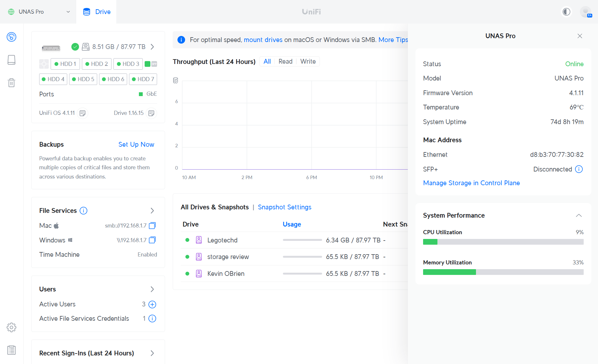Viewport: 598px width, 364px height.
Task: Select HDD 6 bay
Action: click(x=113, y=79)
